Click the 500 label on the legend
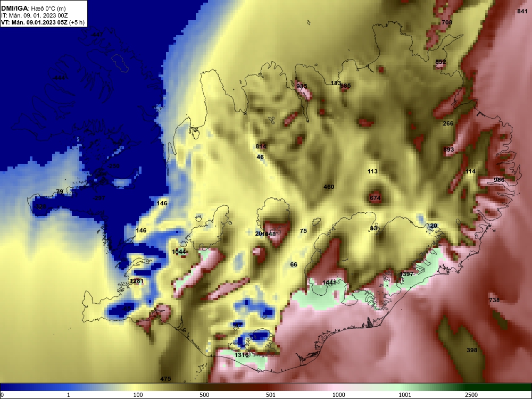 click(x=204, y=395)
